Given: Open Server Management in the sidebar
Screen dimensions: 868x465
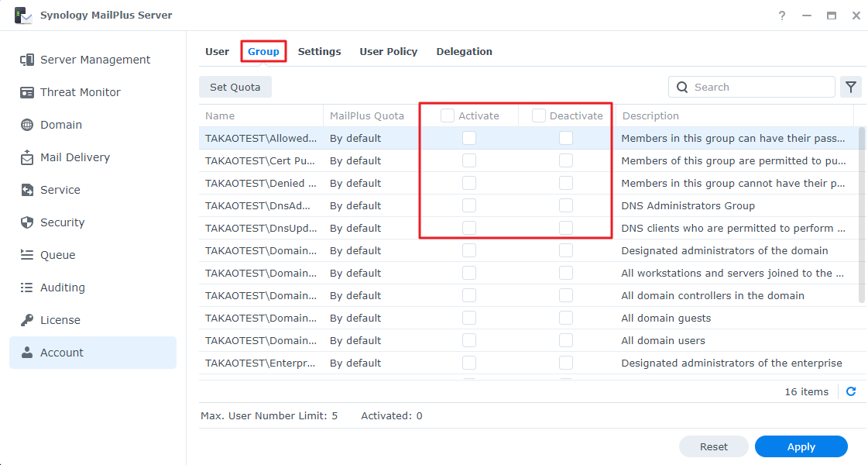Looking at the screenshot, I should click(93, 59).
